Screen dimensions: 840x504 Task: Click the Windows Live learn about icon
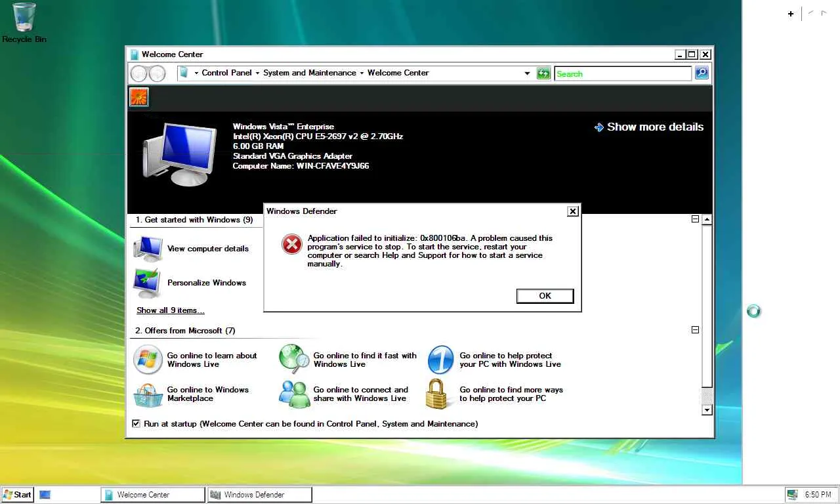[148, 360]
